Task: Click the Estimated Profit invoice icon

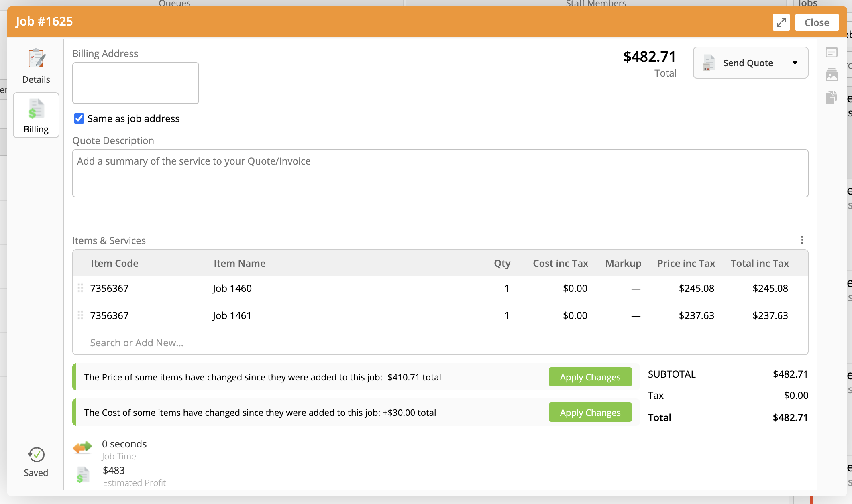Action: tap(83, 475)
